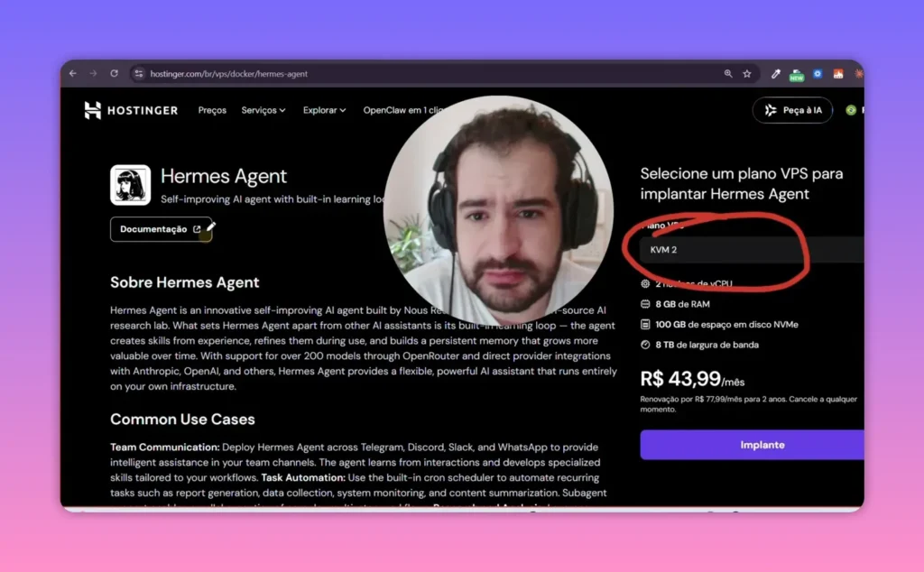Open OpenClaw em 1 clique link
This screenshot has width=924, height=572.
tap(404, 110)
